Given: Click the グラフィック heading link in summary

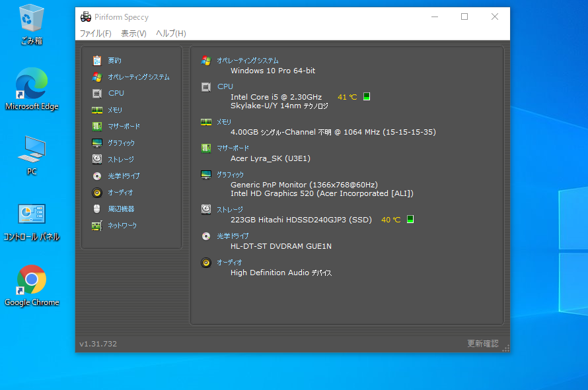Looking at the screenshot, I should [231, 175].
